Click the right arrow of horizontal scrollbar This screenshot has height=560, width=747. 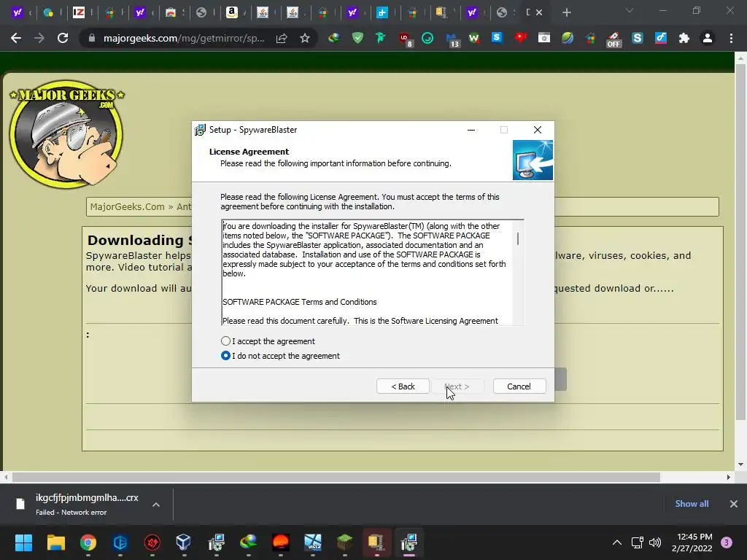point(729,477)
